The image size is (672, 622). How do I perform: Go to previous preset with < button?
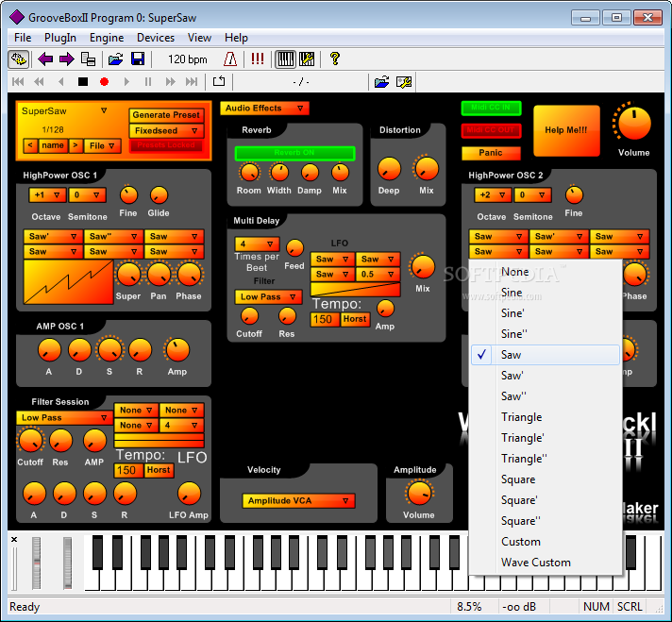(29, 145)
